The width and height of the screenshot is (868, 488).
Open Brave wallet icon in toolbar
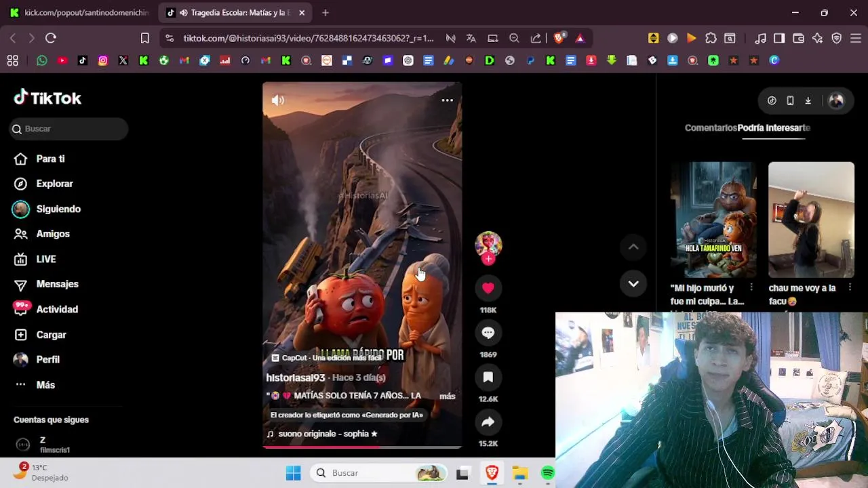click(x=798, y=38)
